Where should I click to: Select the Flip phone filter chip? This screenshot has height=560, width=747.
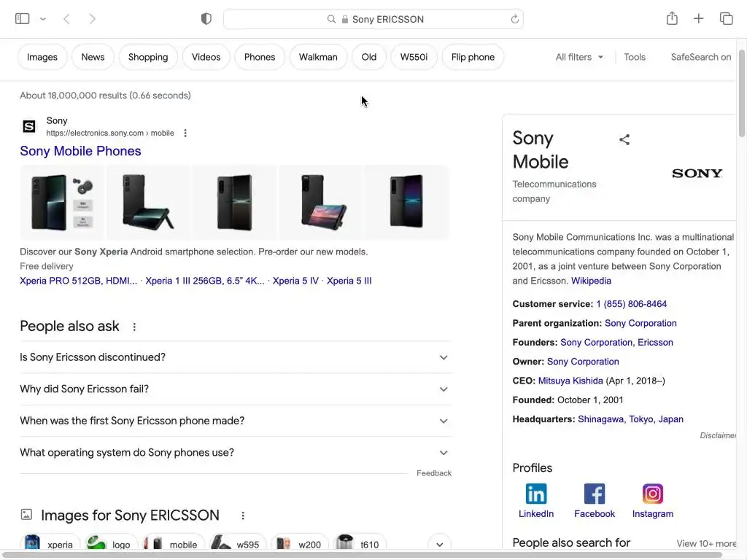point(473,57)
